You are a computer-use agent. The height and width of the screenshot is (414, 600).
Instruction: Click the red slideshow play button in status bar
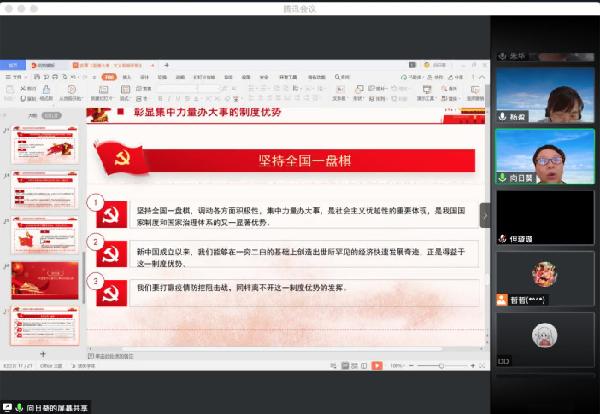click(x=377, y=366)
